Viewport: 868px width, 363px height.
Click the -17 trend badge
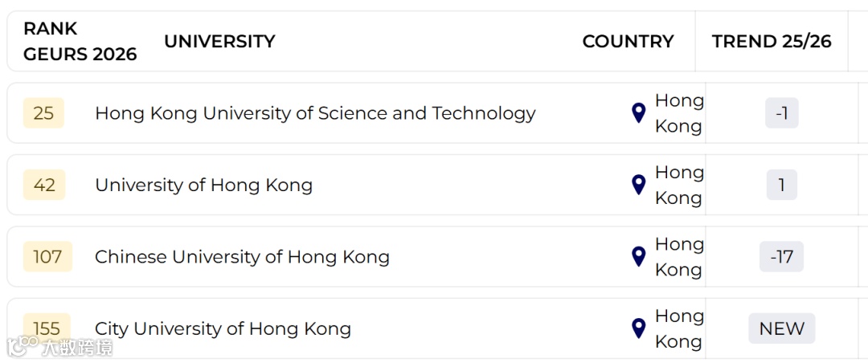(782, 257)
